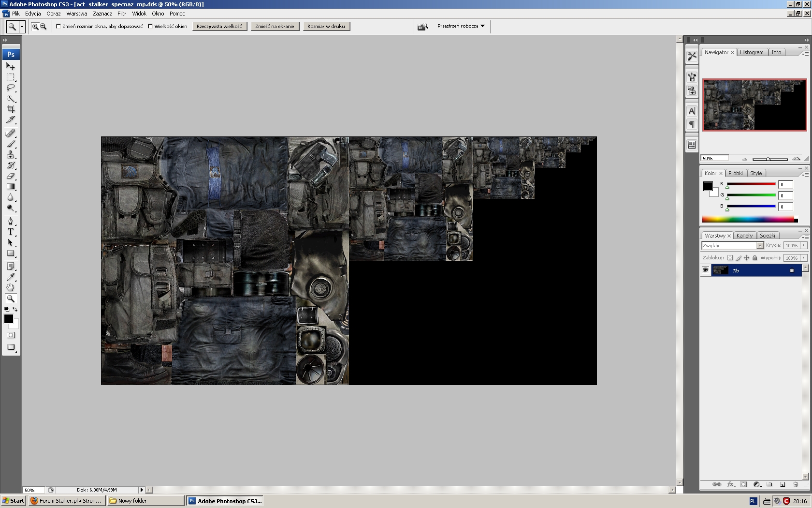This screenshot has height=508, width=812.
Task: Select the Eraser tool
Action: tap(10, 176)
